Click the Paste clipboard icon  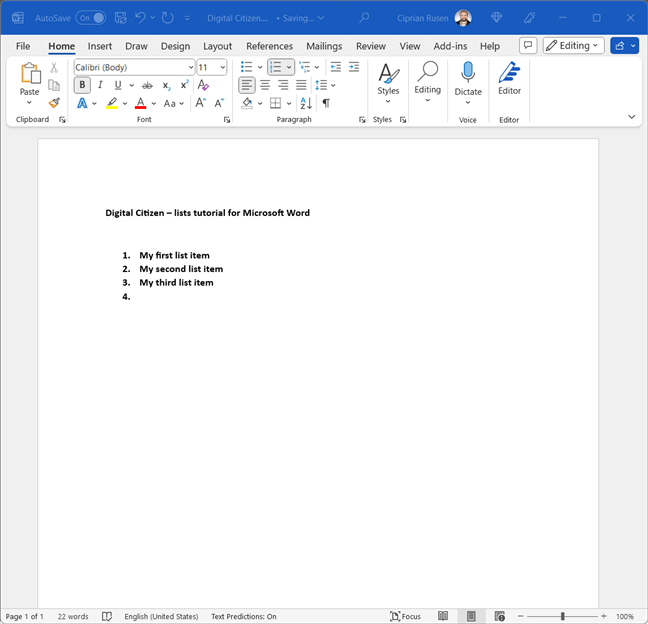30,73
